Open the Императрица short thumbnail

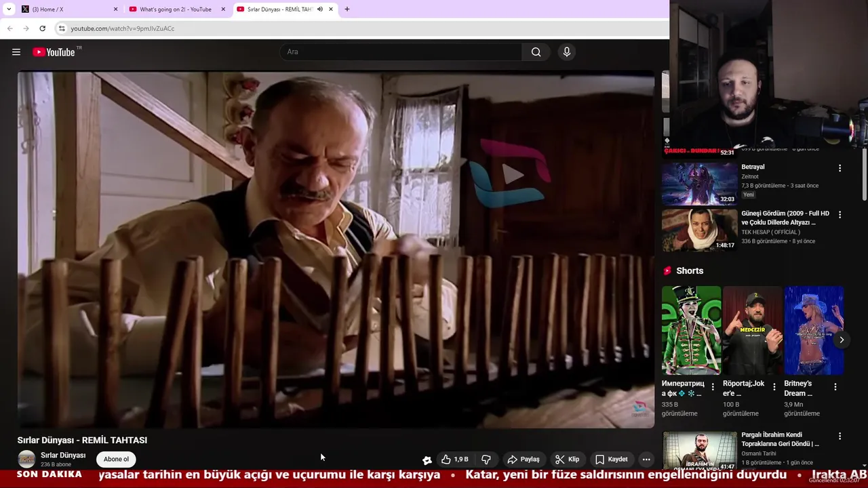click(x=691, y=330)
